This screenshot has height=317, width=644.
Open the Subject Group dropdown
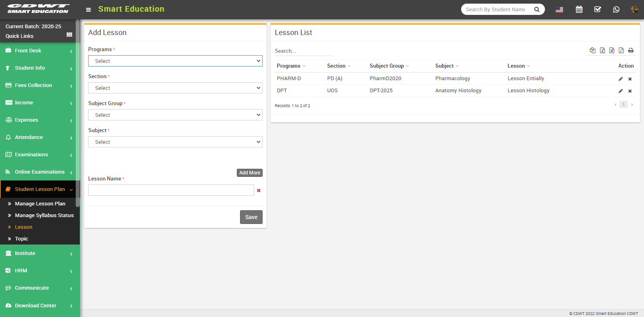[175, 115]
